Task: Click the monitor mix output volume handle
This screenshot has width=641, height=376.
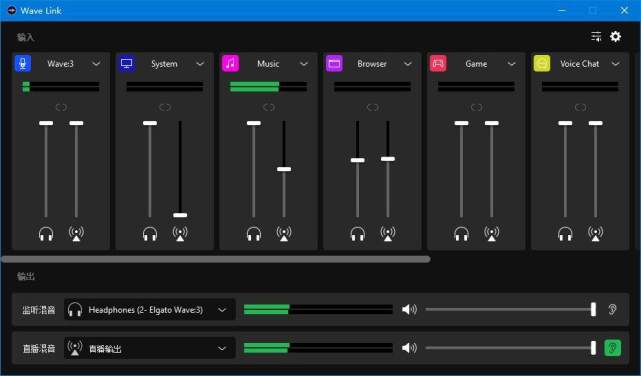Action: pos(593,310)
